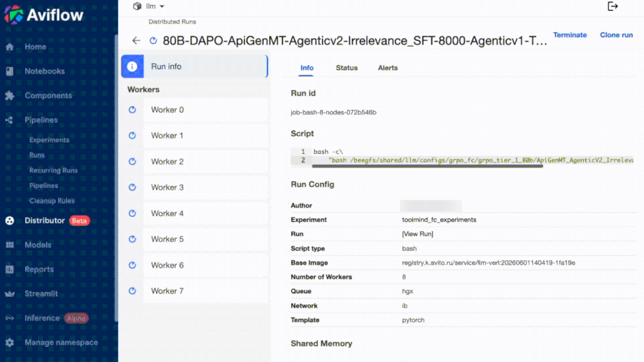
Task: Open Home from the sidebar
Action: point(35,47)
